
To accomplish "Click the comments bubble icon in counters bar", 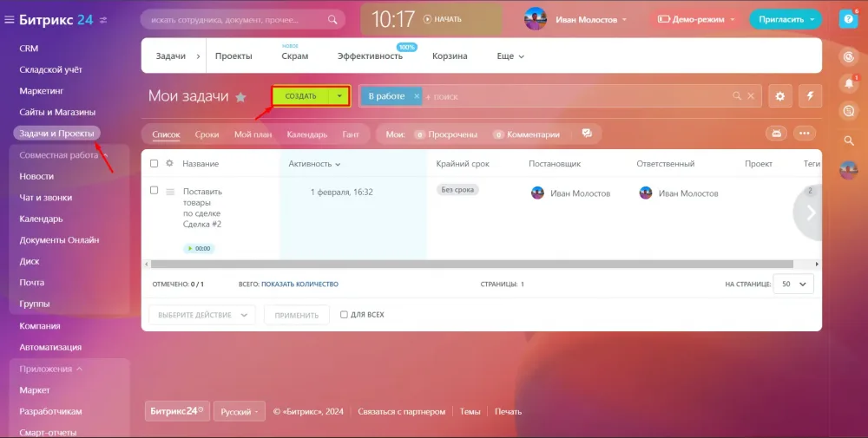I will [587, 134].
